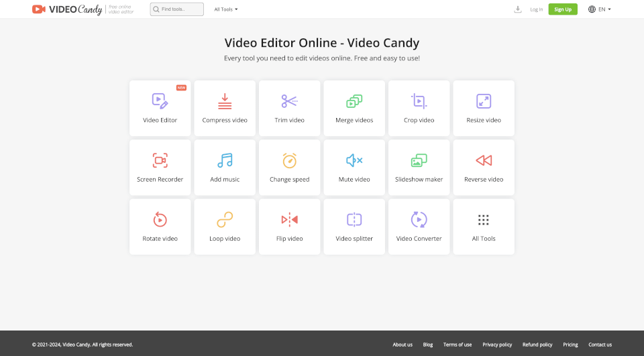The width and height of the screenshot is (644, 356).
Task: Click the 'Add music' card label
Action: [225, 180]
